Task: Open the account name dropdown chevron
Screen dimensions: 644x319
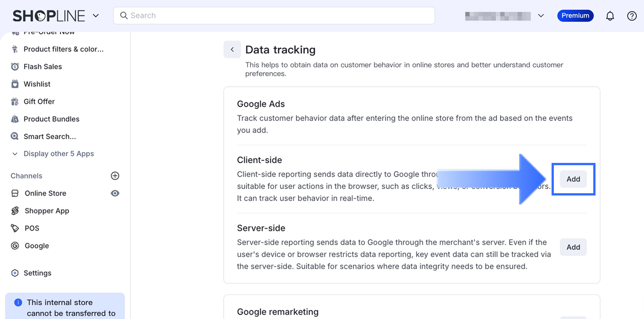Action: click(541, 16)
